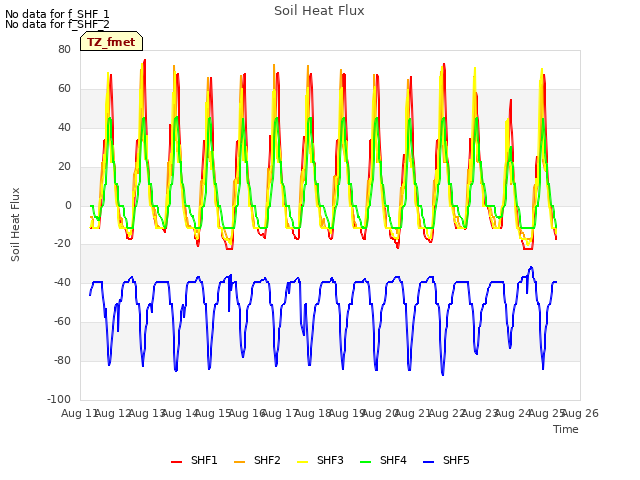640x480 pixels.
Task: Click the 80 y-axis tick label
Action: (64, 49)
